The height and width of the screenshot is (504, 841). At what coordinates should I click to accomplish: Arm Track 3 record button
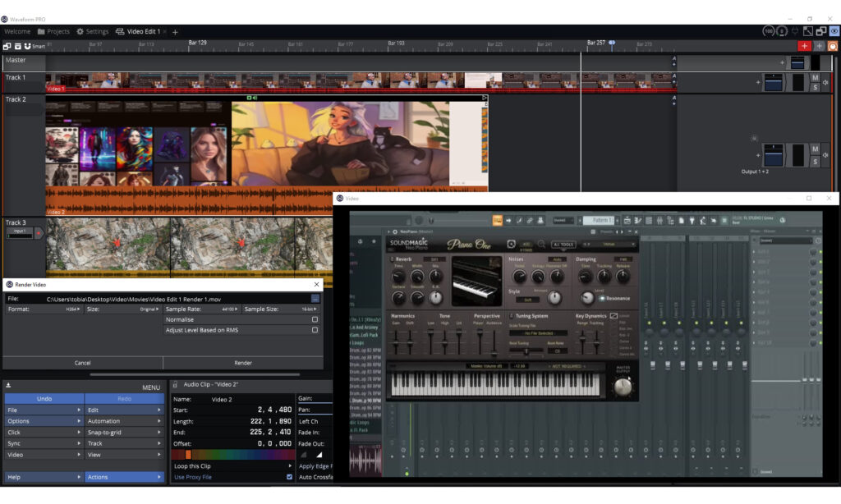(38, 233)
